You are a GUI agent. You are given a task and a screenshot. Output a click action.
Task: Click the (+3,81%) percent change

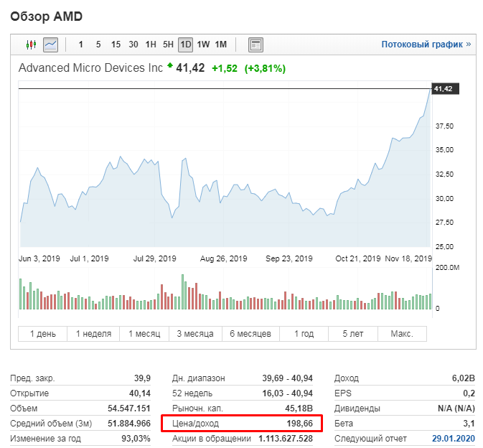pos(265,68)
